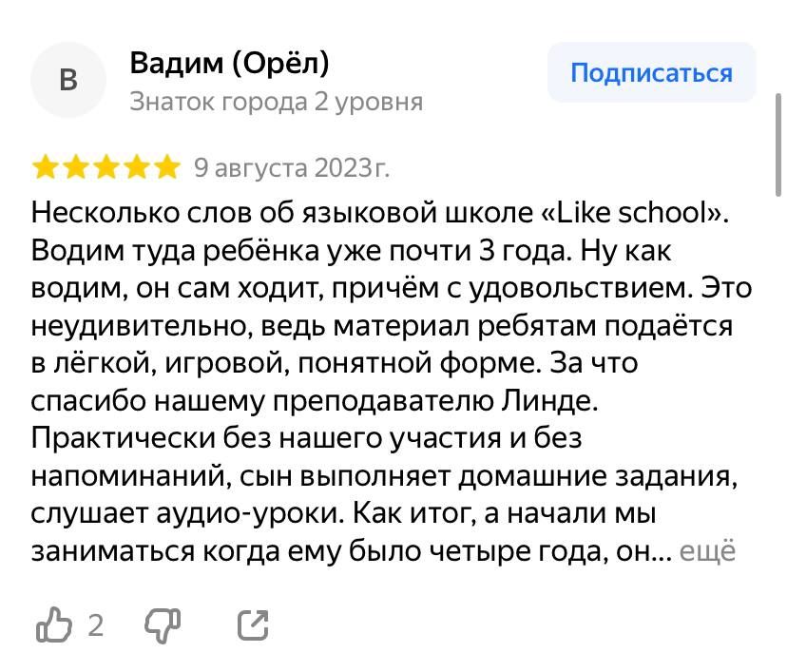Click the like count number 2
This screenshot has height=672, width=787.
coord(96,625)
